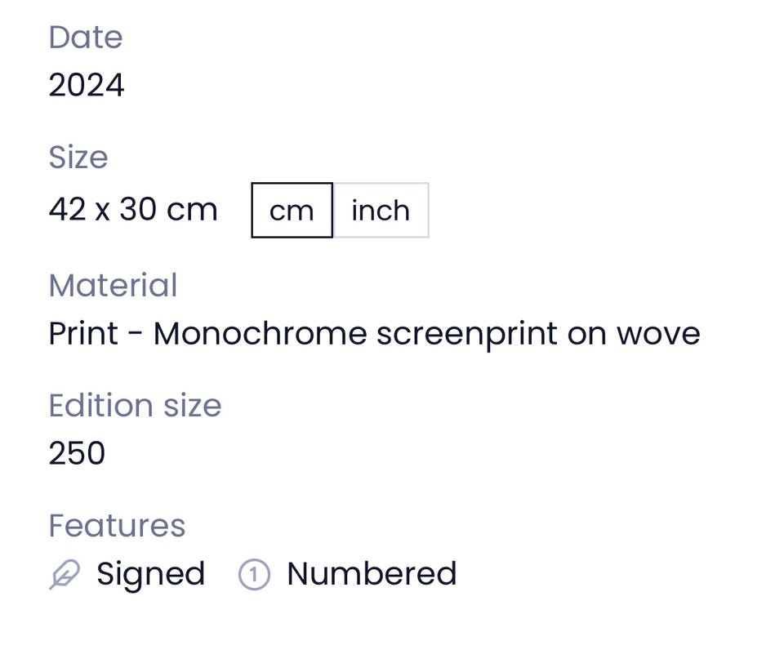This screenshot has width=784, height=672.
Task: Click the word wove in material description
Action: pyautogui.click(x=658, y=335)
